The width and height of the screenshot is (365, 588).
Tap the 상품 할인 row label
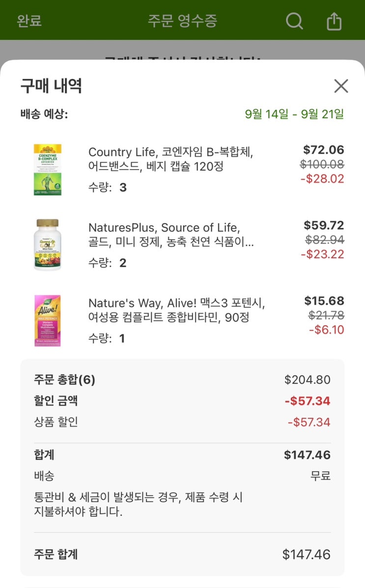tap(56, 422)
